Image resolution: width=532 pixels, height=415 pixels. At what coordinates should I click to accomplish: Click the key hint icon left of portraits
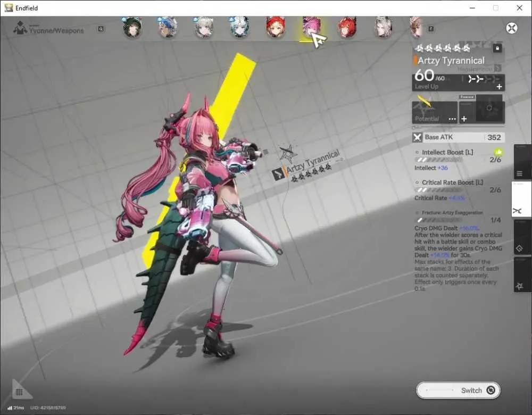[101, 29]
